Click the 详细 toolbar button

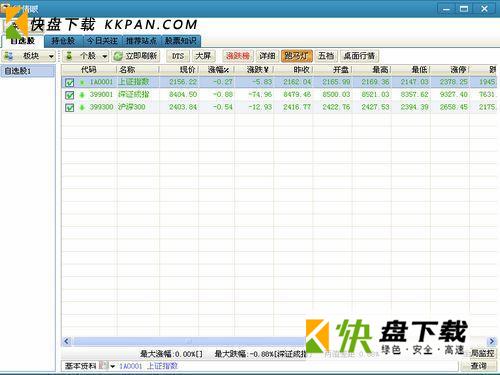(x=267, y=56)
